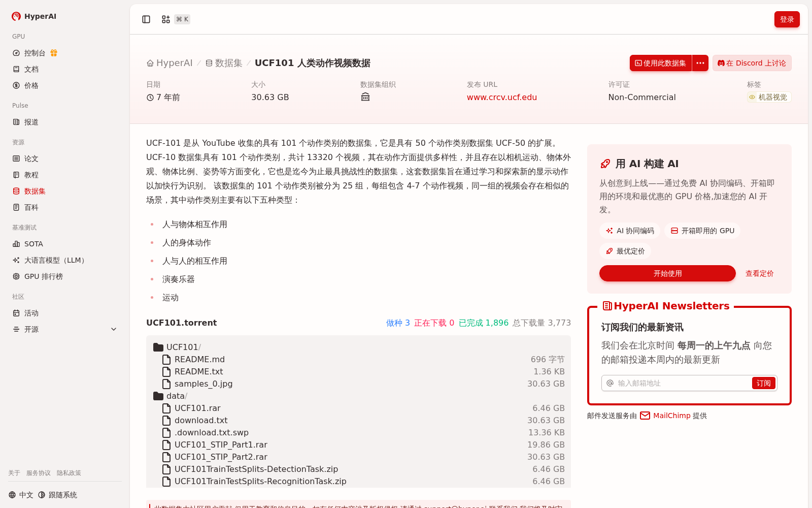Viewport: 812px width, 508px height.
Task: Click the 数据集 breadcrumb link
Action: (224, 63)
